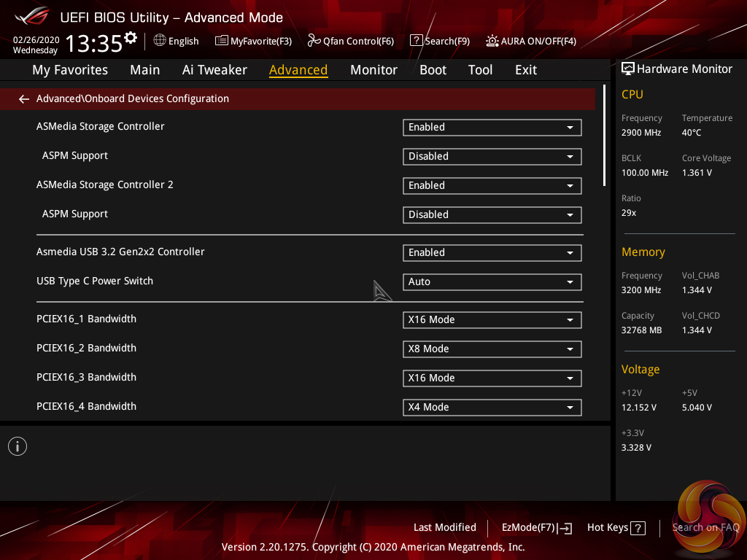Go to the Boot tab
Screen dimensions: 747x560
click(x=433, y=70)
